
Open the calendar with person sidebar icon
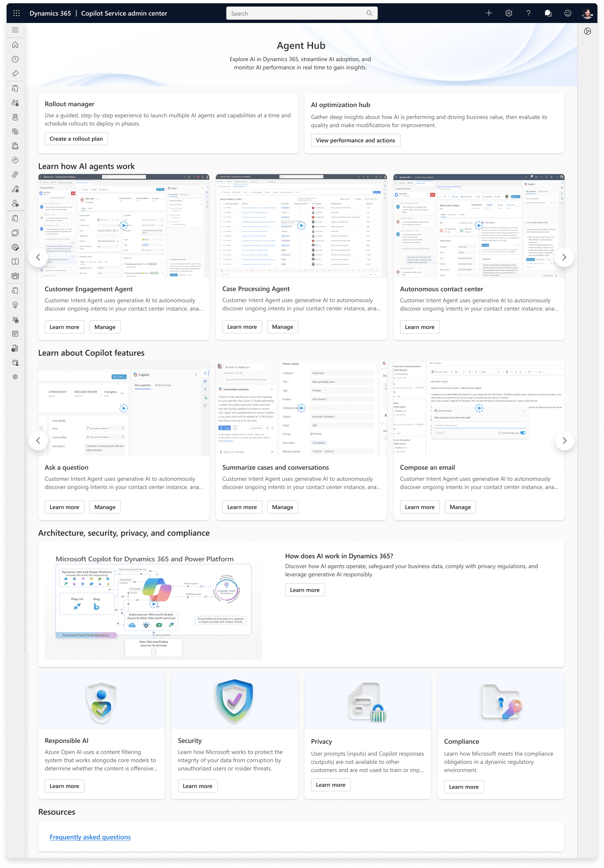pyautogui.click(x=15, y=363)
